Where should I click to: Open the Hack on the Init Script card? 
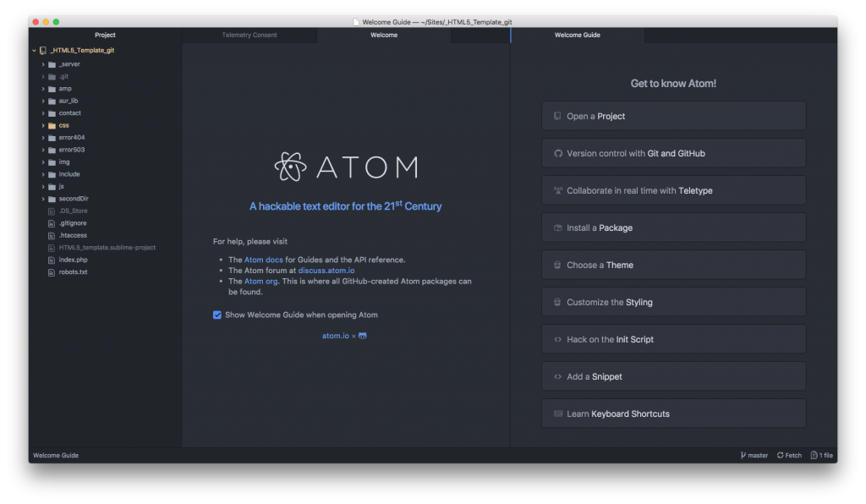673,339
